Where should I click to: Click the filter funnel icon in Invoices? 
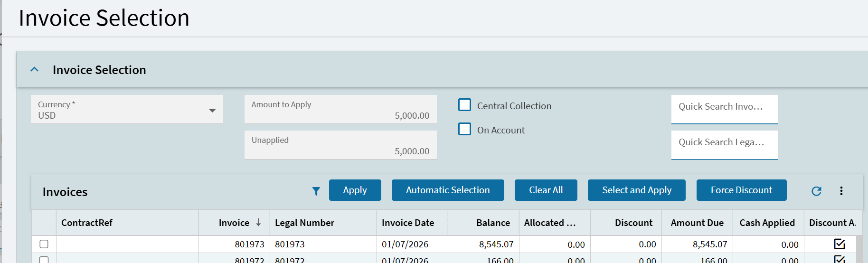point(316,191)
